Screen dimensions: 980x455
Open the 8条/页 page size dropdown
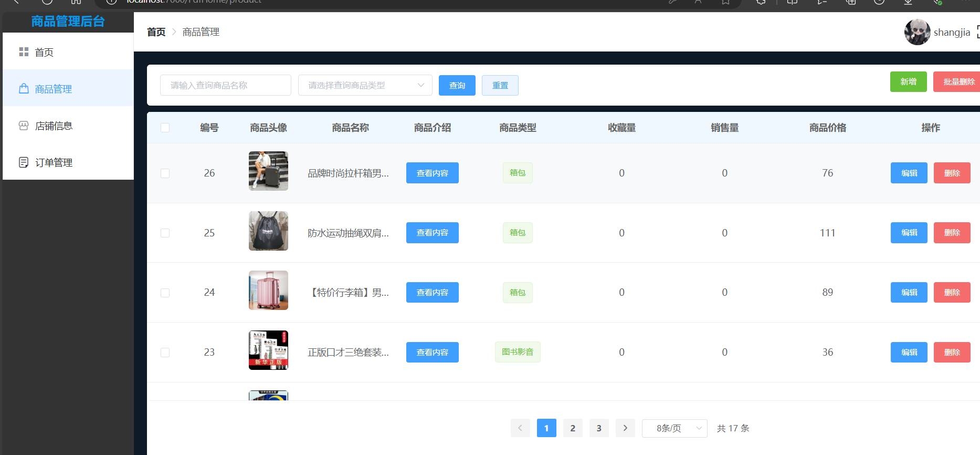click(675, 428)
